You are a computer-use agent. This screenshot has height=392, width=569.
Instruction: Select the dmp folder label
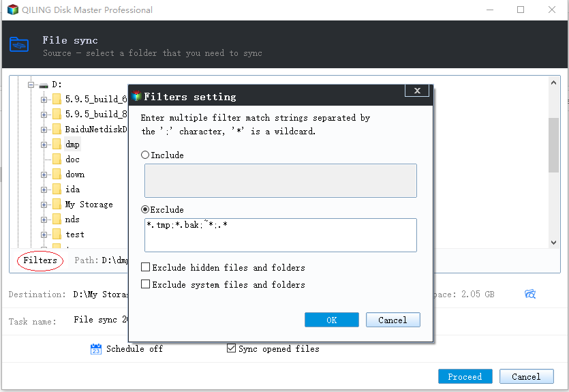click(73, 145)
